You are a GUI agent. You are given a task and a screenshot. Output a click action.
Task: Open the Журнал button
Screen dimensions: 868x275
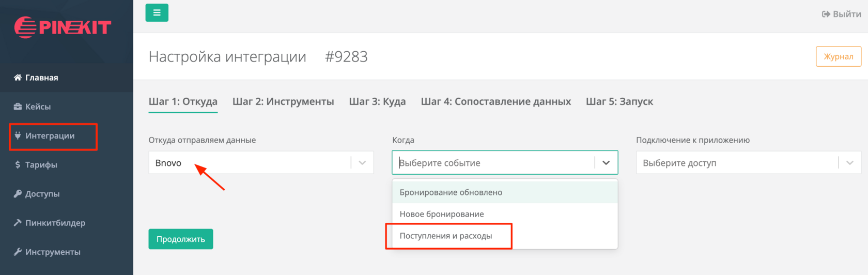[839, 56]
